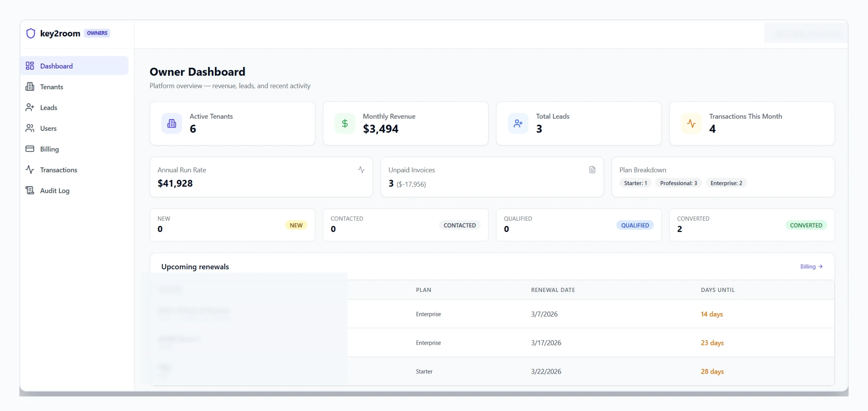Click the activity icon on Transactions This Month card
The height and width of the screenshot is (411, 868).
(x=691, y=123)
